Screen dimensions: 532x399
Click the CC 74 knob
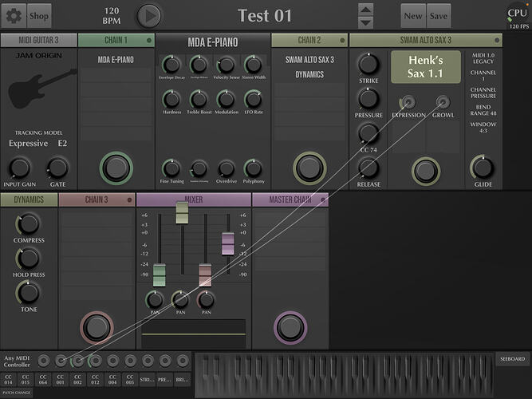pyautogui.click(x=368, y=133)
